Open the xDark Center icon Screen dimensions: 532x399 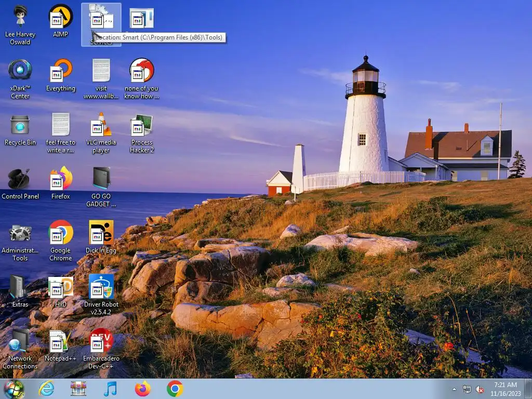(20, 79)
